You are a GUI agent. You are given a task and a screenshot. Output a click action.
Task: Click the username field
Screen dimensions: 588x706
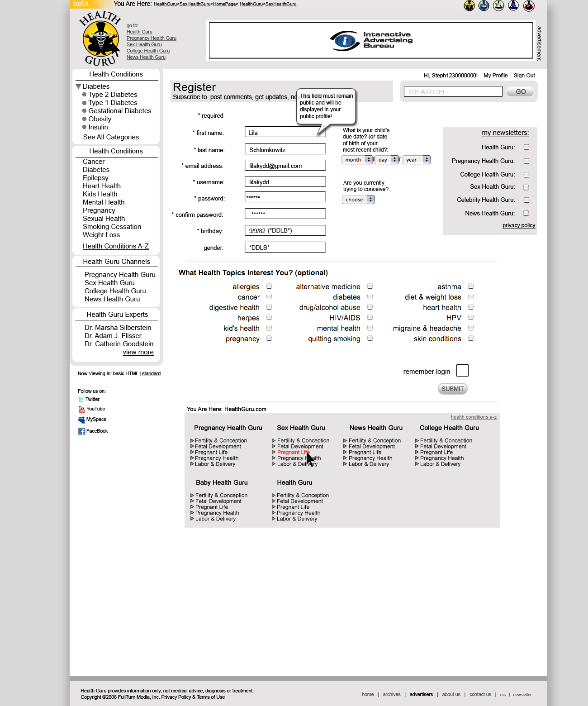coord(285,182)
